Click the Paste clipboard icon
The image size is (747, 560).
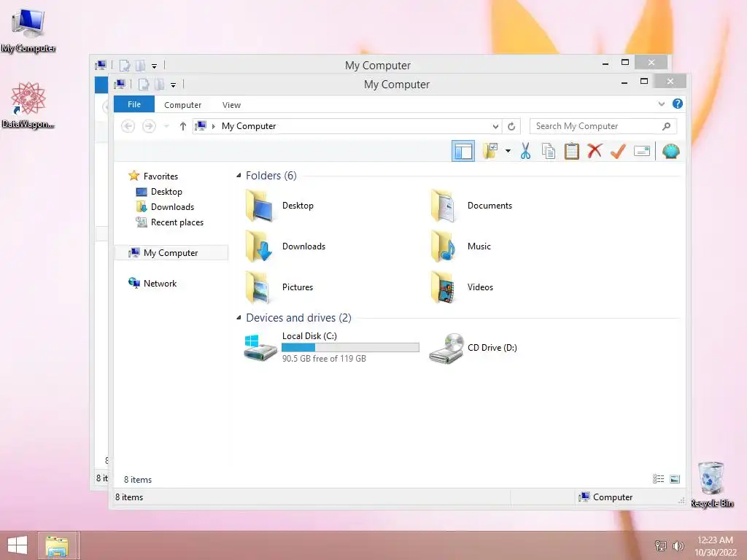coord(572,152)
